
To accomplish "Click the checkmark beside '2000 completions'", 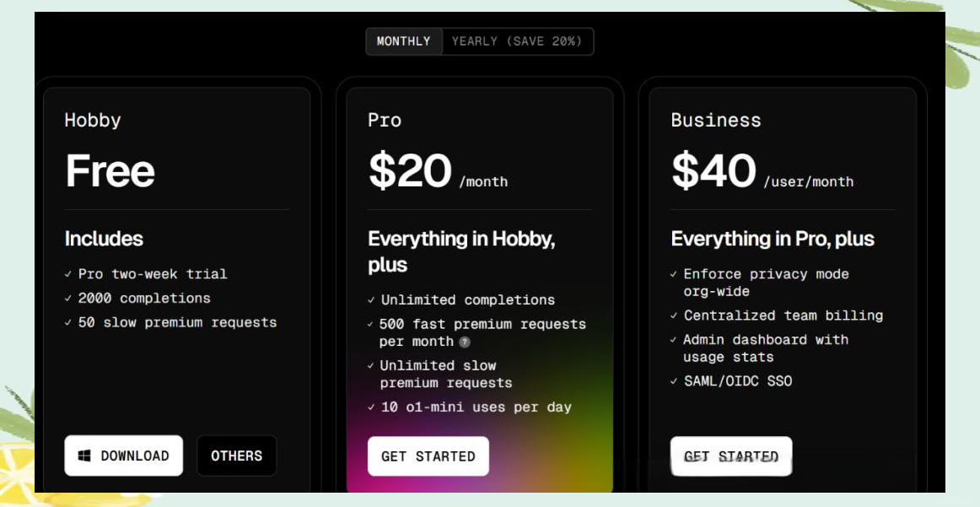I will click(68, 299).
